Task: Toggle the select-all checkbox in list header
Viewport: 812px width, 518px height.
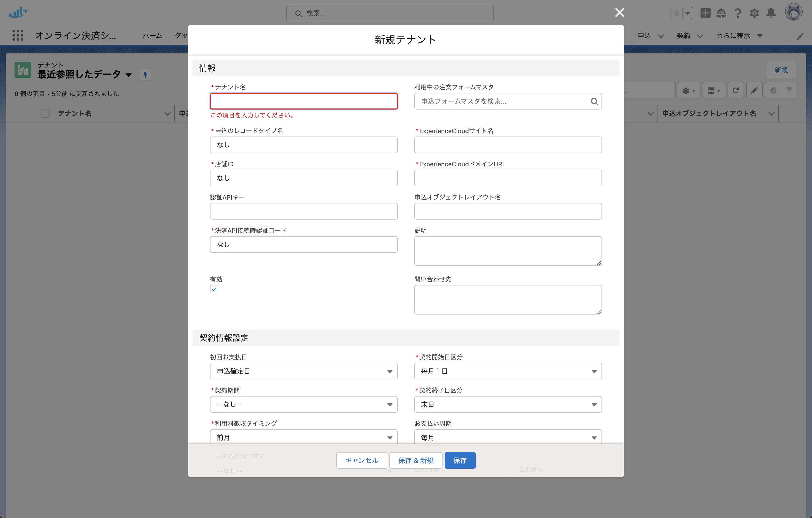Action: (46, 114)
